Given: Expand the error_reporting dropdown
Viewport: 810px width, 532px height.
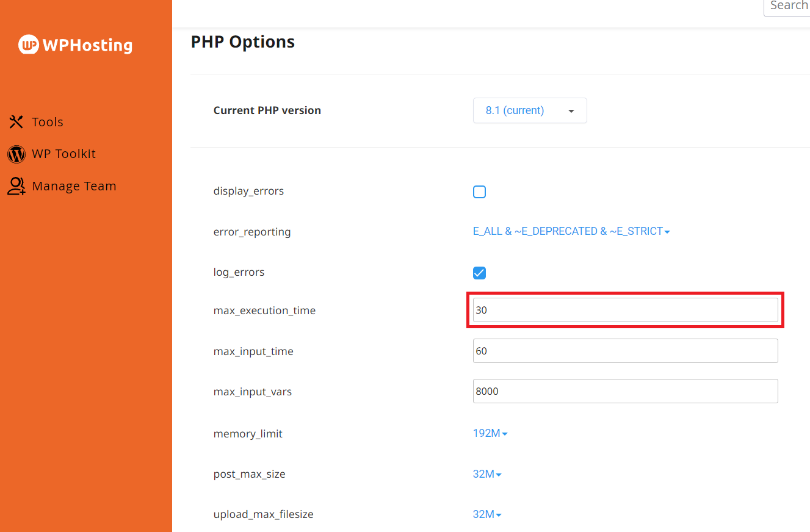Looking at the screenshot, I should (571, 232).
